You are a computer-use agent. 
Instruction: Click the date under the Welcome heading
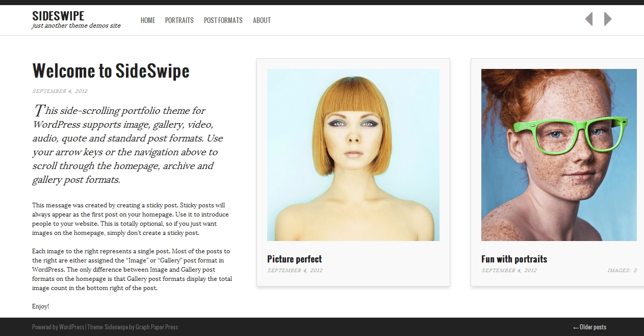point(60,91)
